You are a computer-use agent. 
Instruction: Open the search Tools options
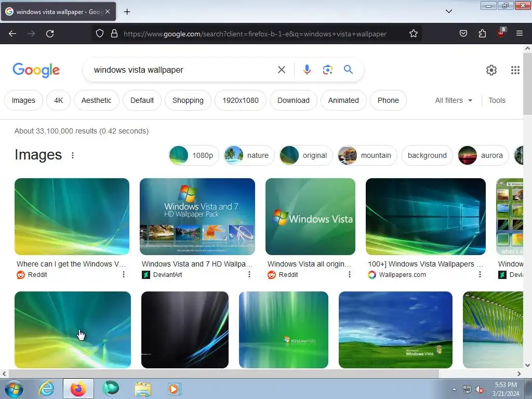(x=497, y=100)
